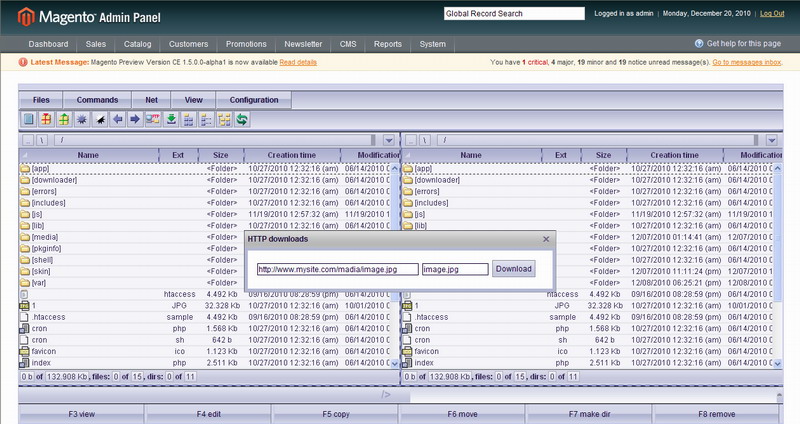Click left panel favicon file icon
The width and height of the screenshot is (800, 424).
pos(24,351)
